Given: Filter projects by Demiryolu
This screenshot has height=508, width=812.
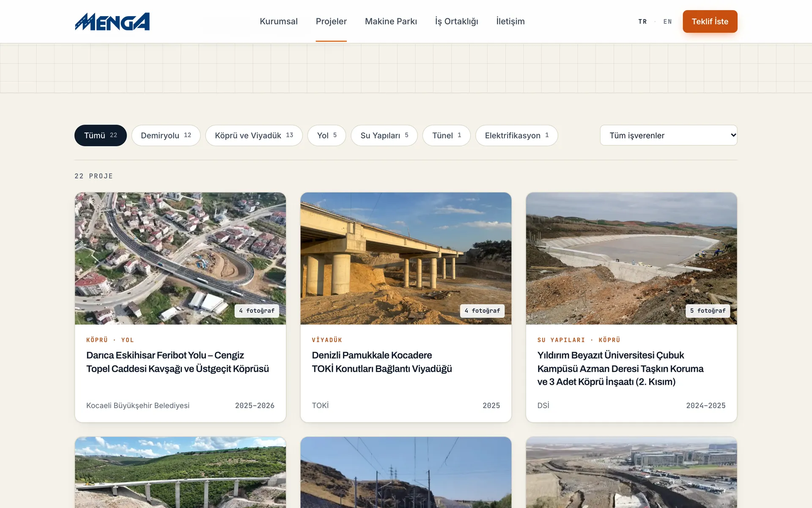Looking at the screenshot, I should tap(166, 135).
